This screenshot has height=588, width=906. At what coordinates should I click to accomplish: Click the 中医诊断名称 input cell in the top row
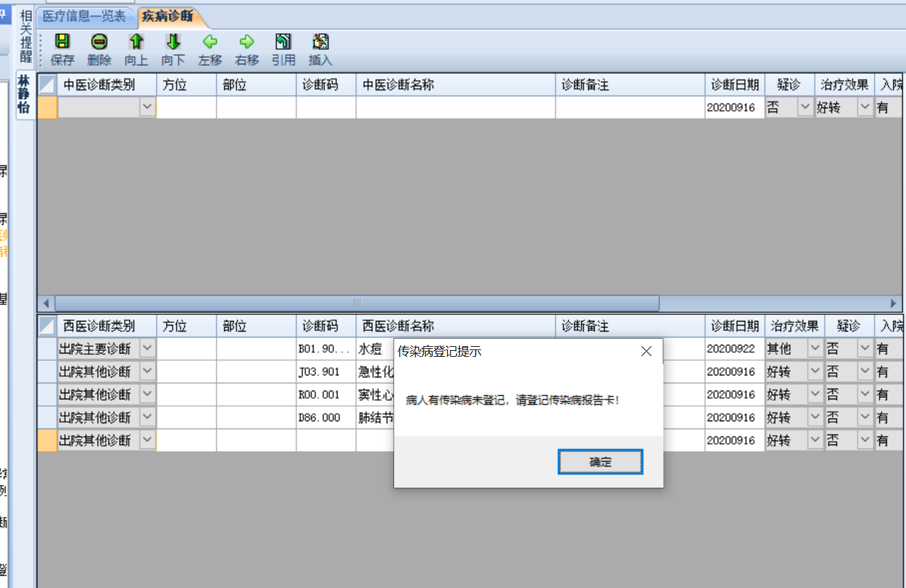point(456,107)
